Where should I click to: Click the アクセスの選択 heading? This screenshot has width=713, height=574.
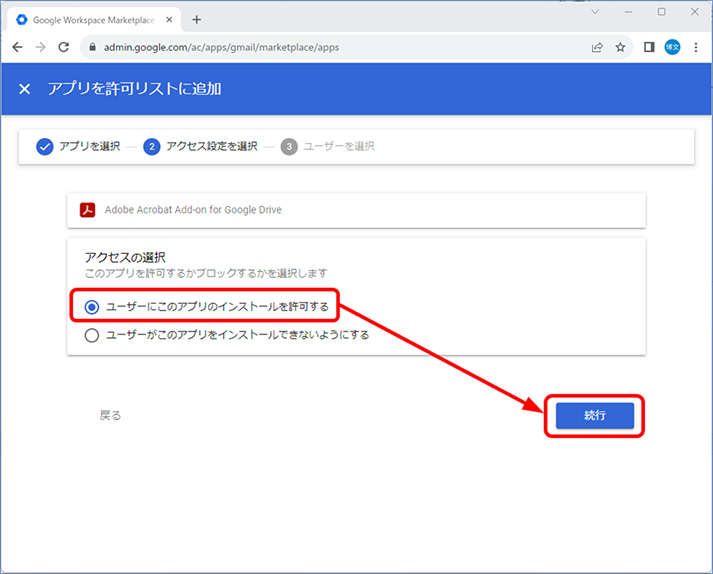pyautogui.click(x=125, y=257)
